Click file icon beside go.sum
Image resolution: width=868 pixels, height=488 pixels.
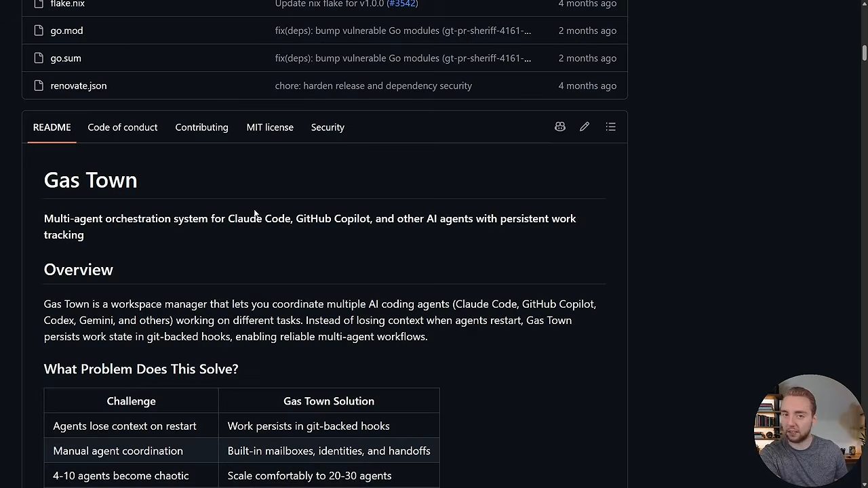click(39, 58)
